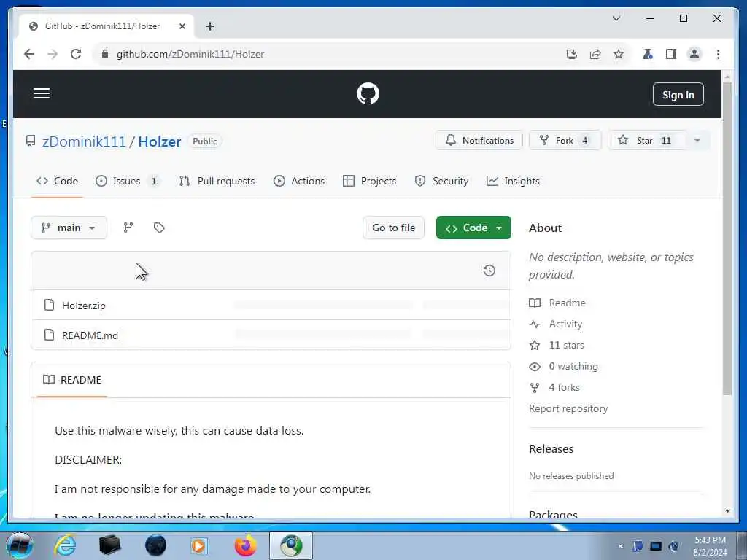Screen dimensions: 747x560
Task: Launch Internet Explorer from taskbar
Action: click(65, 545)
